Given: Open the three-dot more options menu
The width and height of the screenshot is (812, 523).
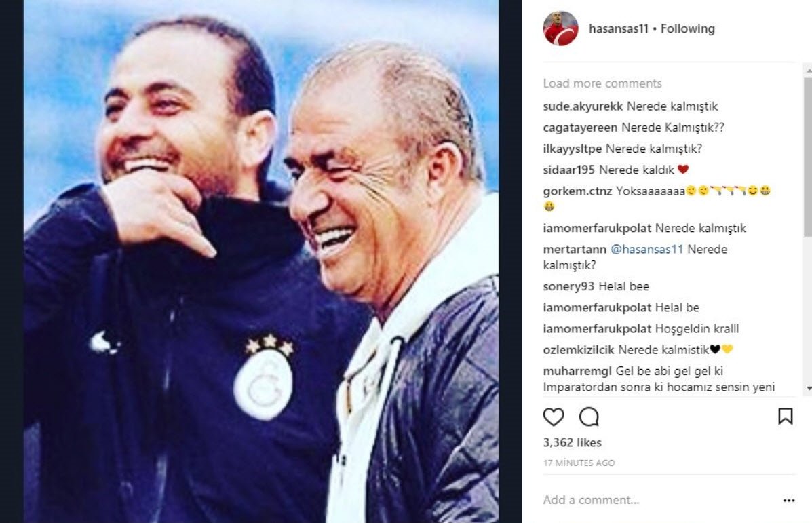Looking at the screenshot, I should (x=789, y=500).
